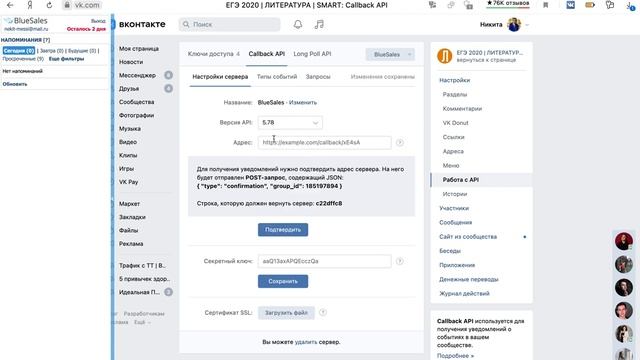Open Bookmarks in left menu
The height and width of the screenshot is (360, 640).
tap(132, 217)
